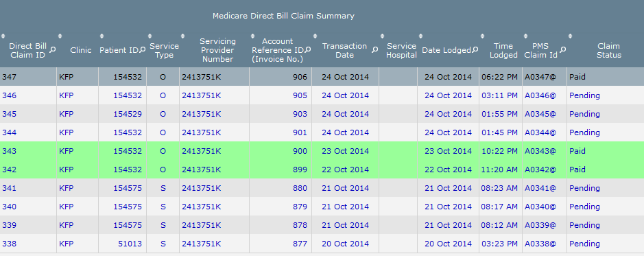Open claim ID 345 link

tap(9, 114)
